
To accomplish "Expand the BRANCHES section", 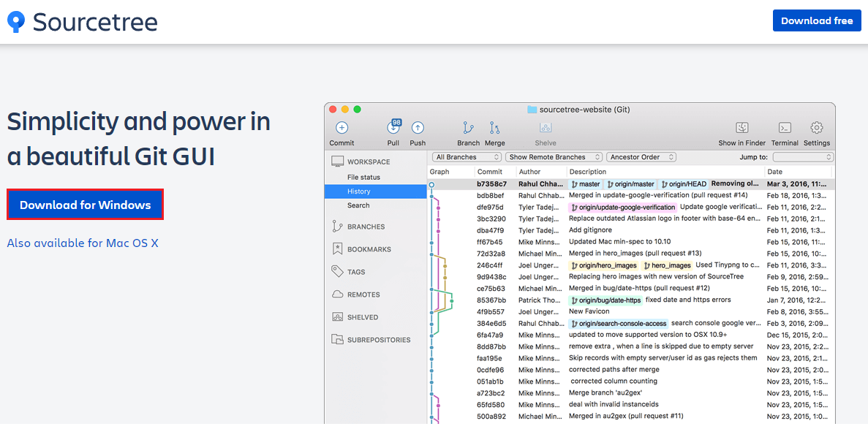I will (366, 227).
